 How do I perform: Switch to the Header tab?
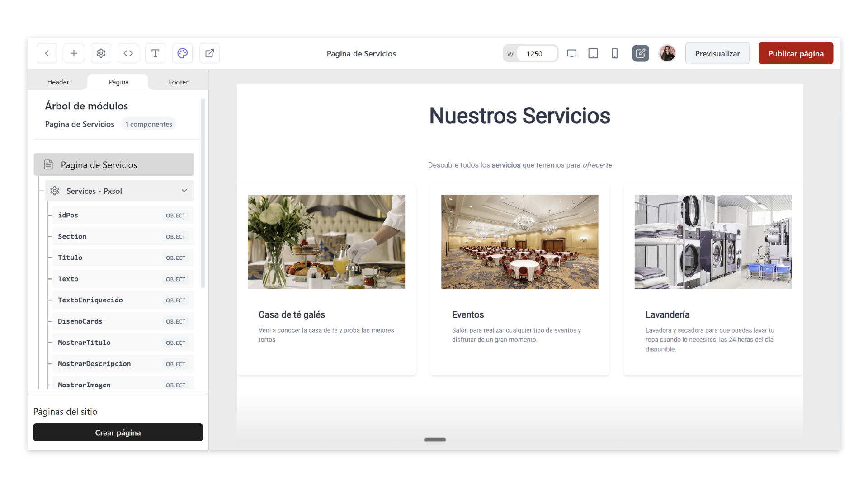pos(58,82)
